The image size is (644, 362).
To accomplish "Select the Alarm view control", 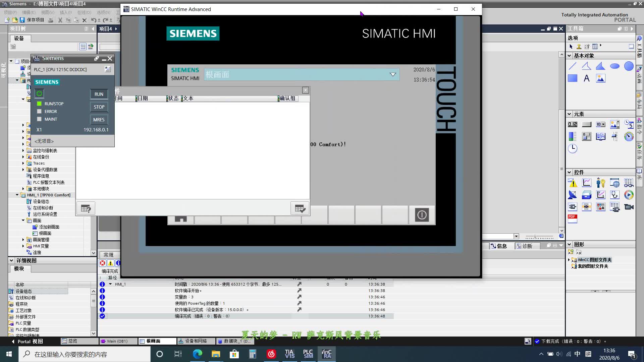I will click(573, 183).
